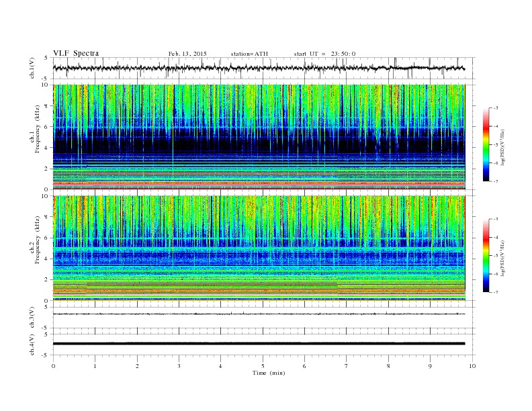This screenshot has width=532, height=411.
Task: Click inside the ch.1 spectrogram panel
Action: click(259, 137)
